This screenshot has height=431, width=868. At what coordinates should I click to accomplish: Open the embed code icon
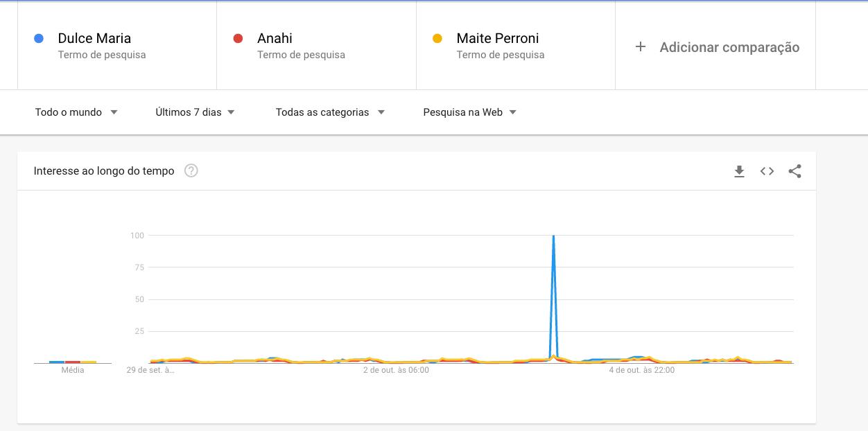(767, 171)
